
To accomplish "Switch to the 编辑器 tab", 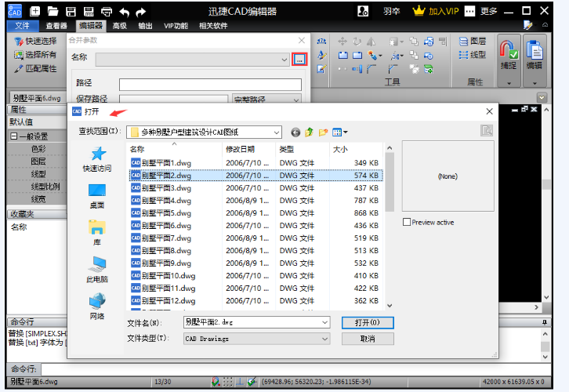I will 91,25.
